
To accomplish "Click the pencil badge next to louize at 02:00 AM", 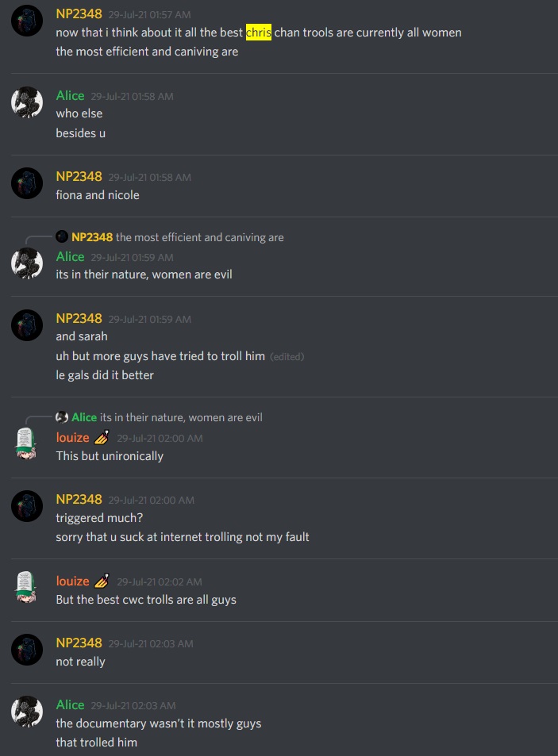I will point(102,437).
